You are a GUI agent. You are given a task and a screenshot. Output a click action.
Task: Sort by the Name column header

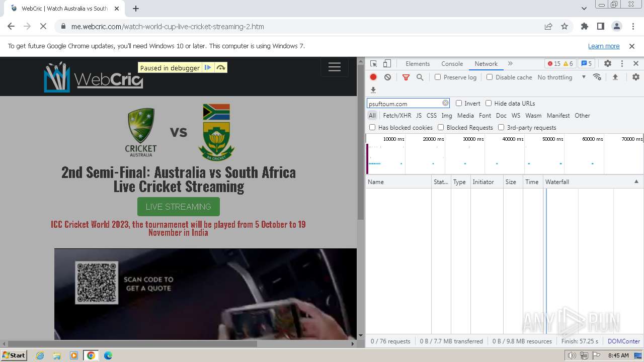[x=398, y=182]
